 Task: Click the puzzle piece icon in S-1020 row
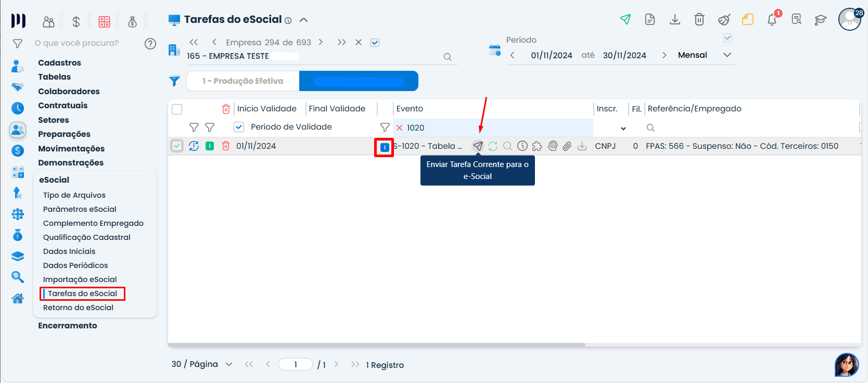537,146
